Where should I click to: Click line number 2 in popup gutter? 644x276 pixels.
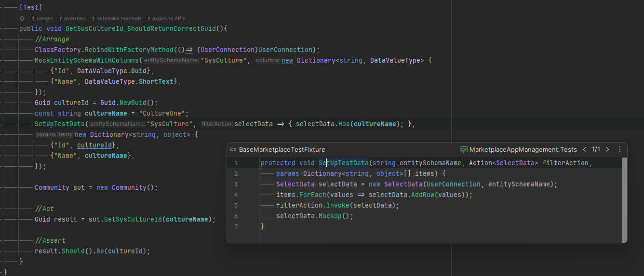(236, 174)
